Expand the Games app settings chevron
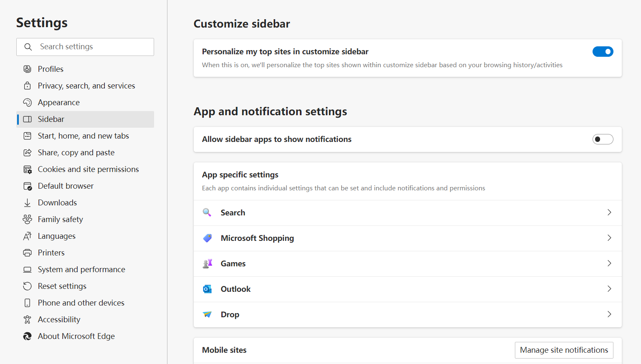 click(x=609, y=263)
